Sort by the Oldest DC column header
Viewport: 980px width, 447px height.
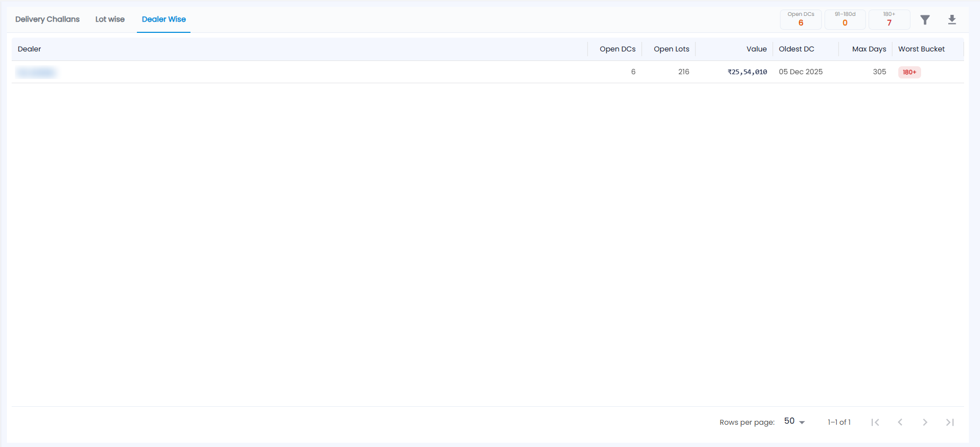tap(796, 49)
